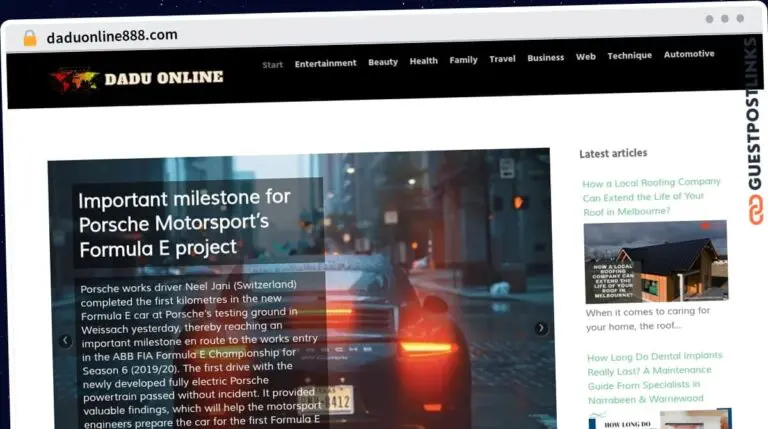Click the GuestPostLinks chain logo icon
This screenshot has width=768, height=429.
pyautogui.click(x=753, y=210)
